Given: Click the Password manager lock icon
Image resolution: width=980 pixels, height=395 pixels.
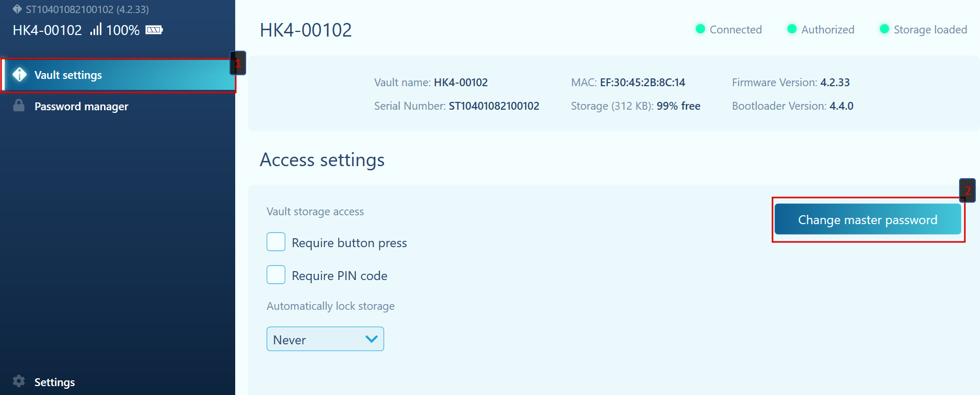Looking at the screenshot, I should [x=19, y=106].
